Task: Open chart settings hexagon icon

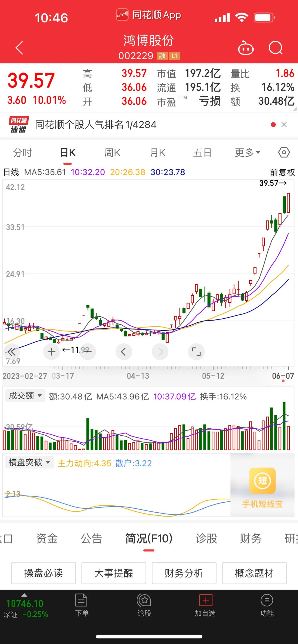Action: [x=284, y=152]
